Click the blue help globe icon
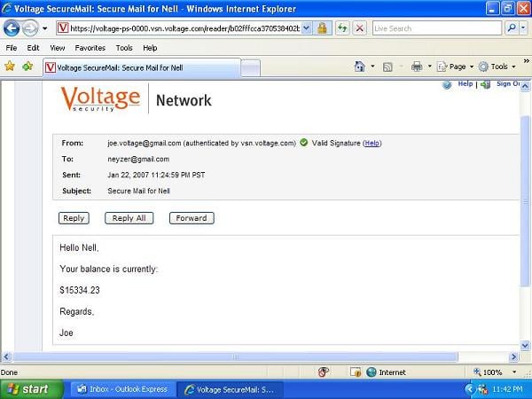This screenshot has height=399, width=532. (x=447, y=84)
